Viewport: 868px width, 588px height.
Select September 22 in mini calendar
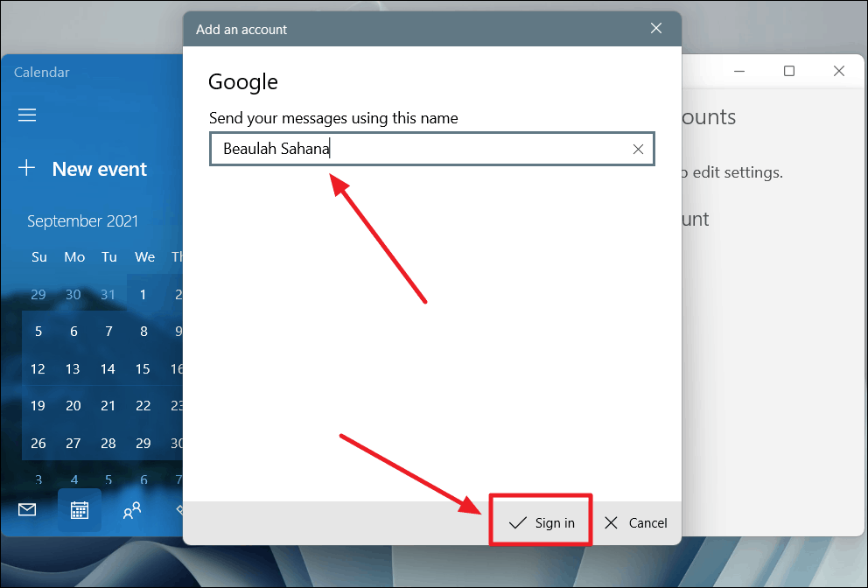[143, 405]
